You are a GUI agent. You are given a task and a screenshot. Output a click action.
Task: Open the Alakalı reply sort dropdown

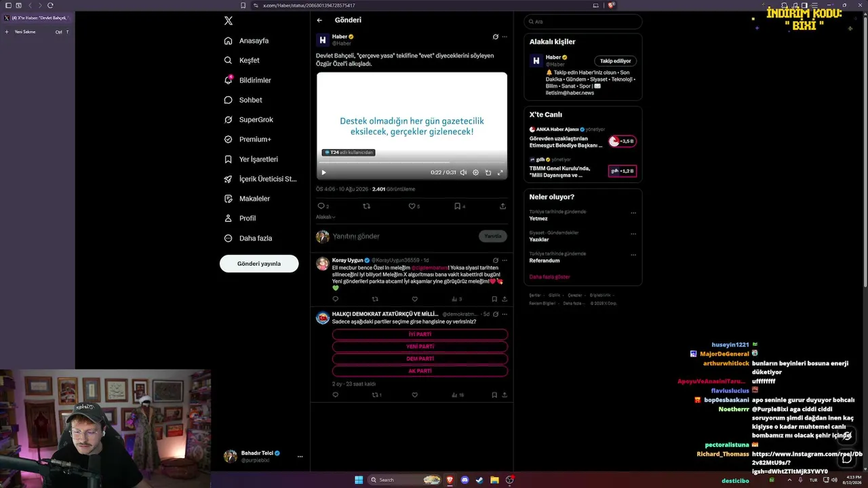click(325, 217)
